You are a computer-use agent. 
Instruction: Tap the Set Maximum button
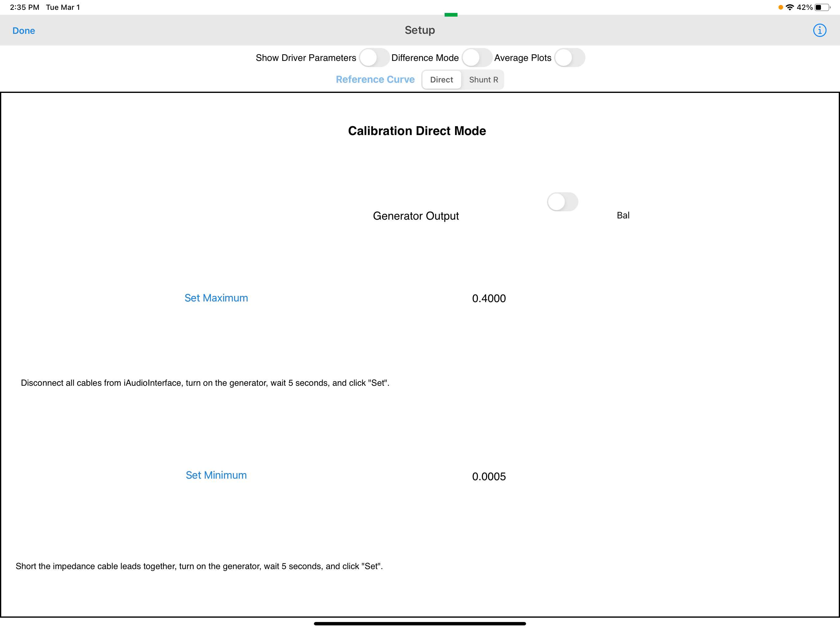216,298
